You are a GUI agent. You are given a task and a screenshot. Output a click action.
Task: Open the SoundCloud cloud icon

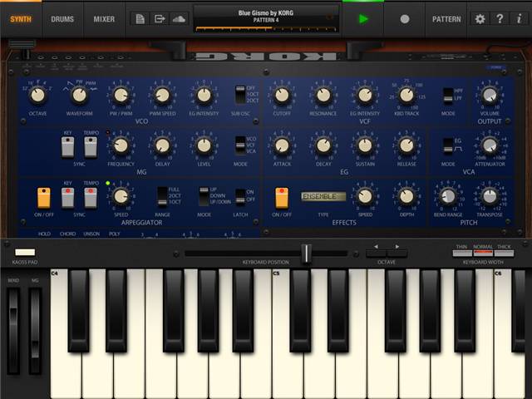[x=179, y=19]
